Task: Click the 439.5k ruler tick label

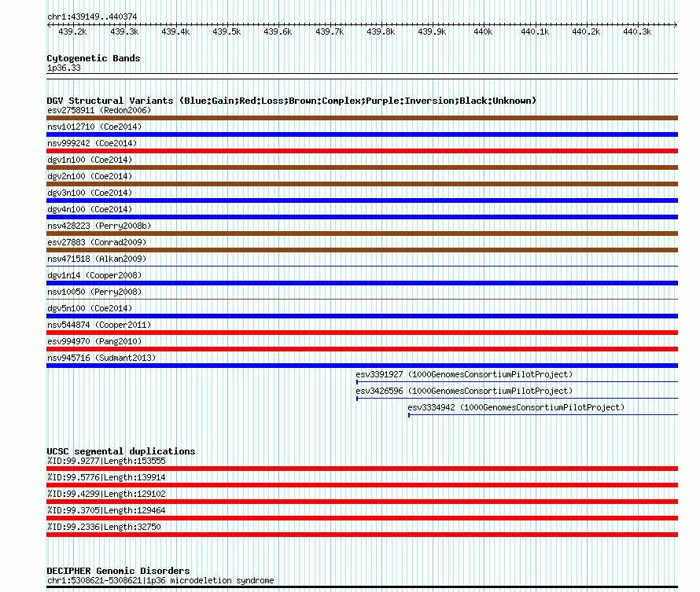Action: click(x=227, y=31)
